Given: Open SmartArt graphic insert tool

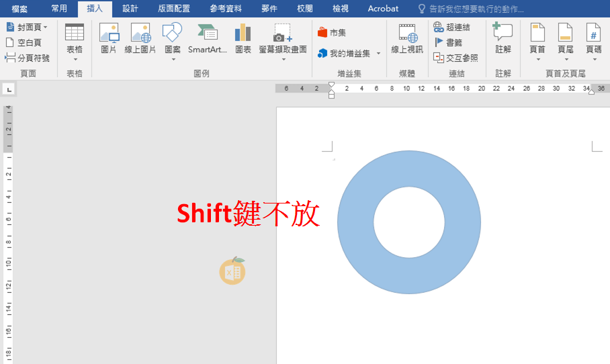Looking at the screenshot, I should pyautogui.click(x=207, y=33).
